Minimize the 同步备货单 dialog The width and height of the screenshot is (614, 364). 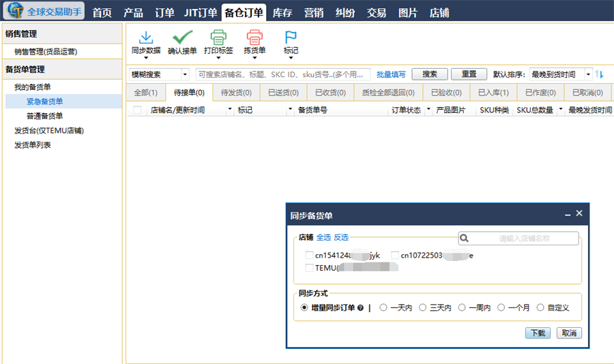pos(568,214)
